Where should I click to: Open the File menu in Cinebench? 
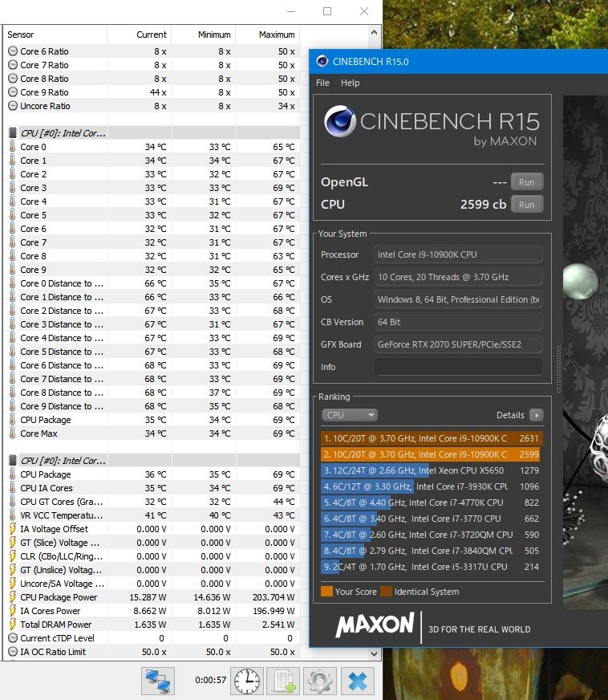(x=322, y=83)
